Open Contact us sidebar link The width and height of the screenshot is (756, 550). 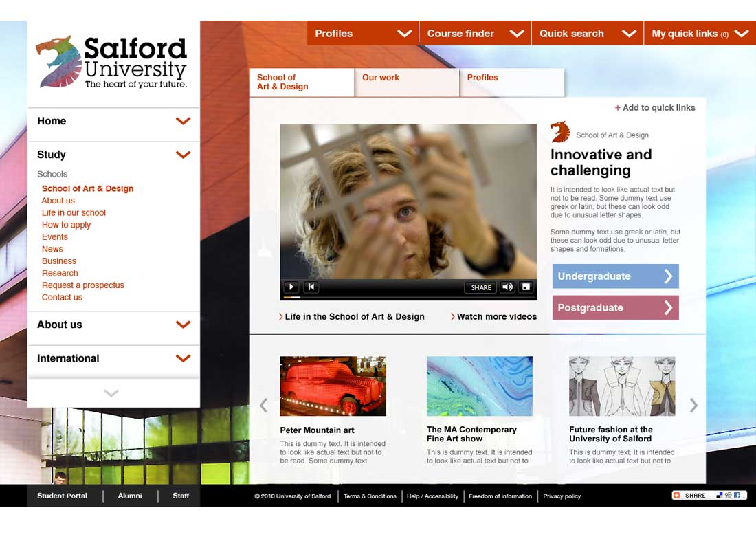[62, 297]
